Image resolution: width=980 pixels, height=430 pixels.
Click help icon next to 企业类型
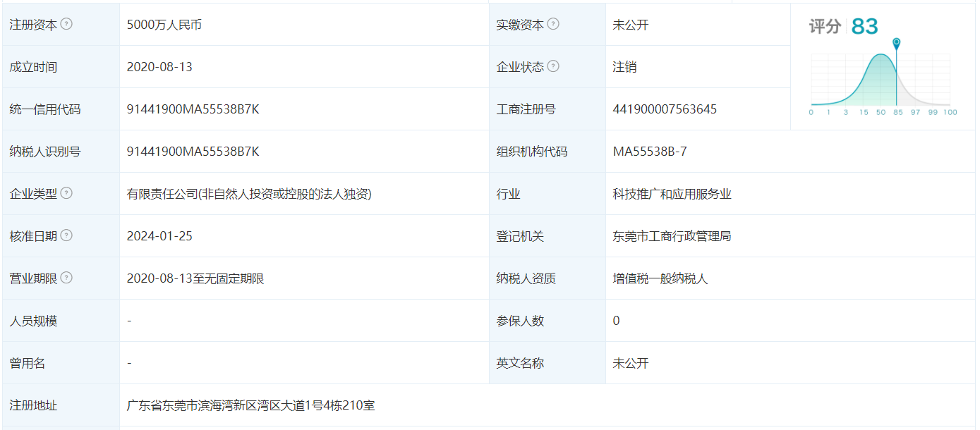pyautogui.click(x=66, y=193)
